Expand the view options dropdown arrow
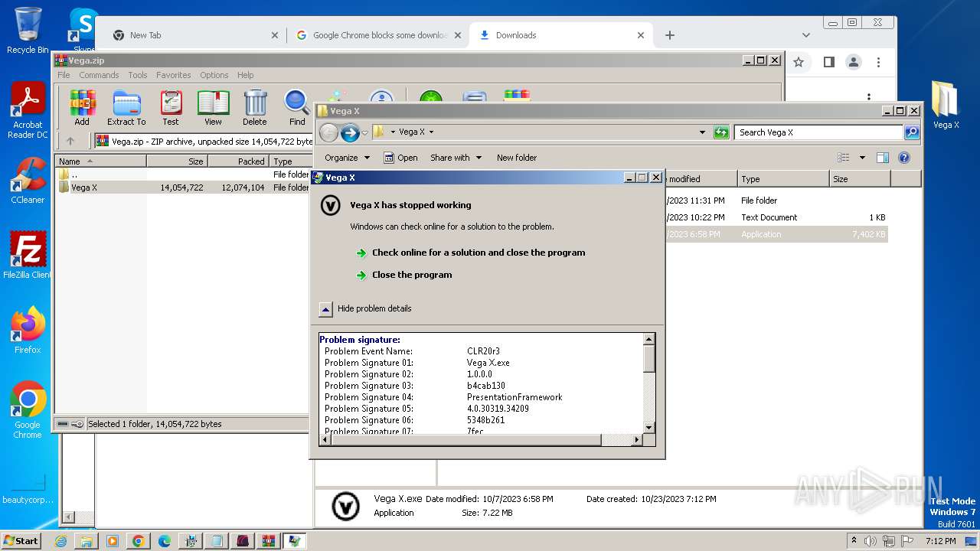980x551 pixels. point(862,158)
